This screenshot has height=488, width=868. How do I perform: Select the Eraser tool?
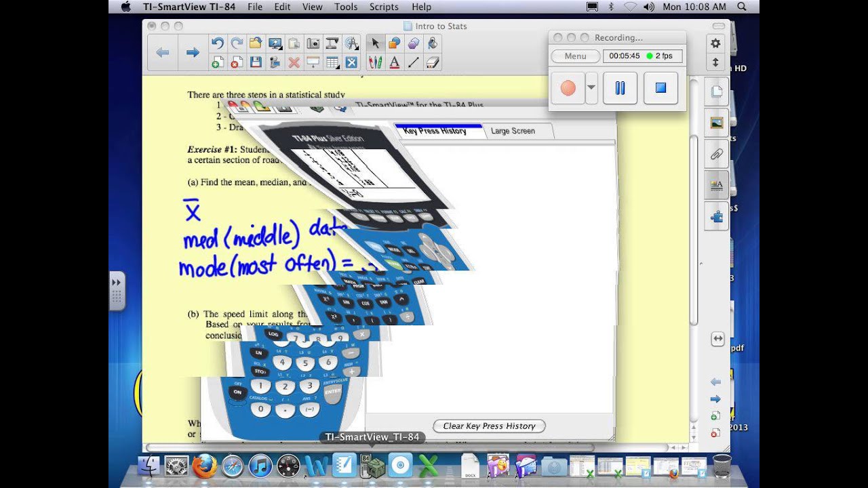pos(432,62)
